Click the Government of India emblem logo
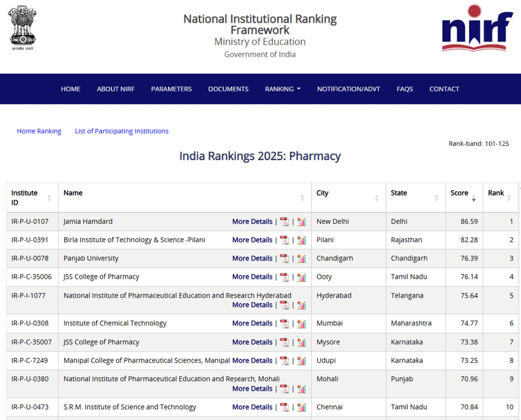Viewport: 521px width, 420px height. (x=22, y=27)
